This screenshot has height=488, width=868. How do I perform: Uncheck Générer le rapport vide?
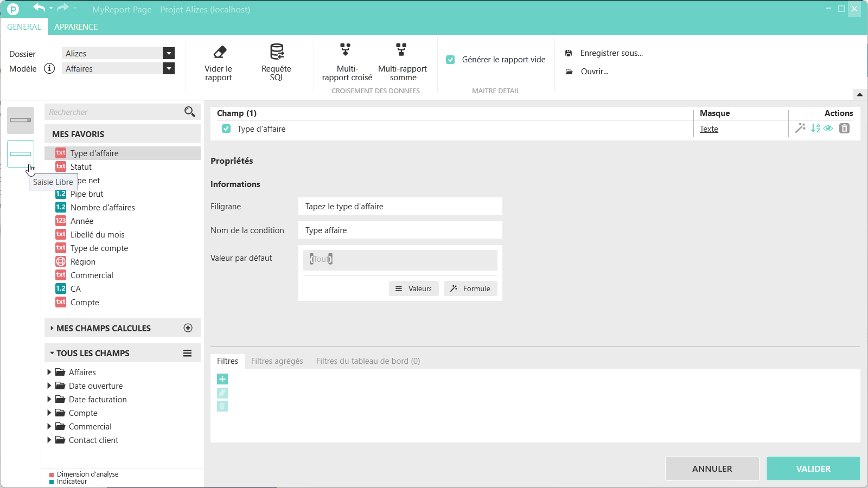tap(450, 60)
